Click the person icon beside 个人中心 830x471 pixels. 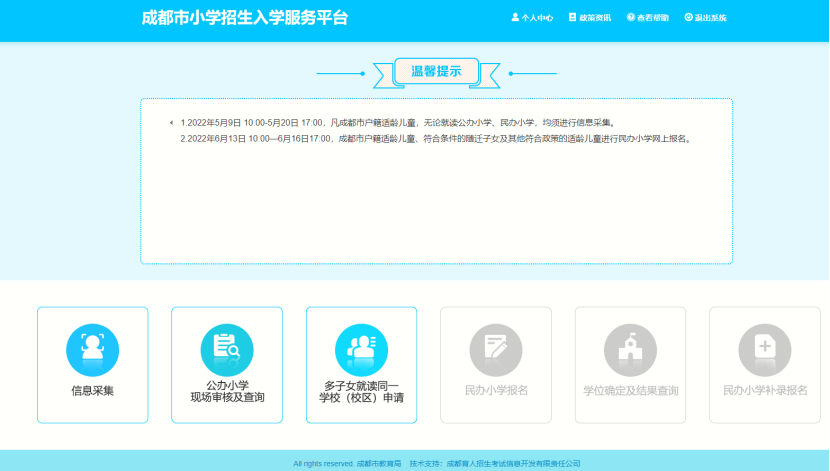pos(515,18)
